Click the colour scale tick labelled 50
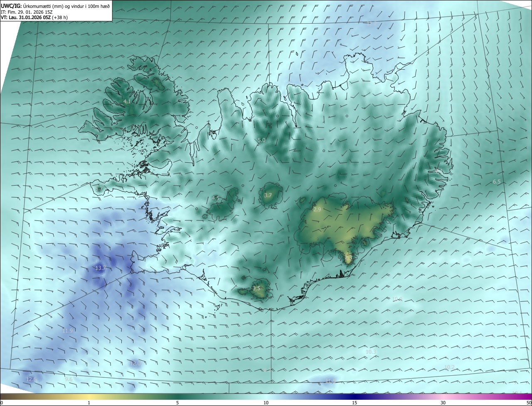 point(529,403)
